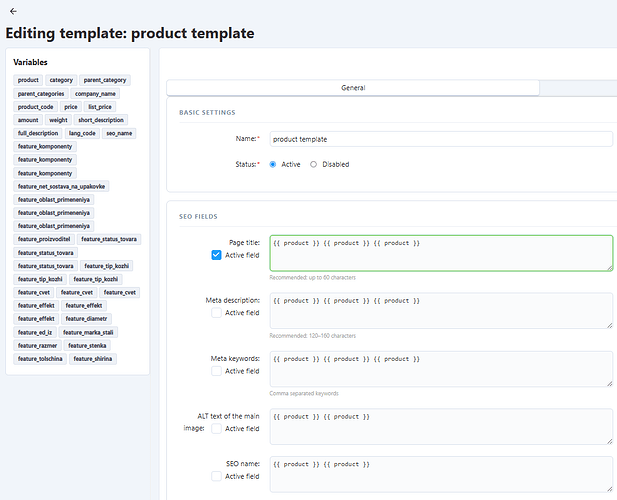Insert the category variable chip
Viewport: 617px width, 500px height.
(x=61, y=80)
